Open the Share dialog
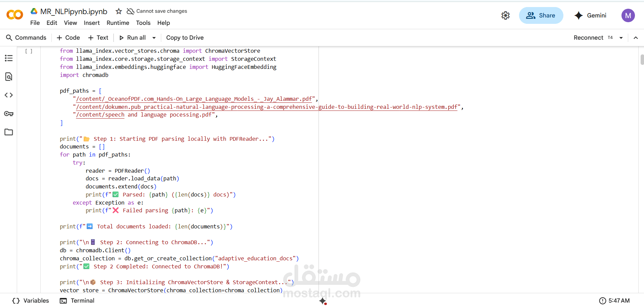 pos(541,15)
